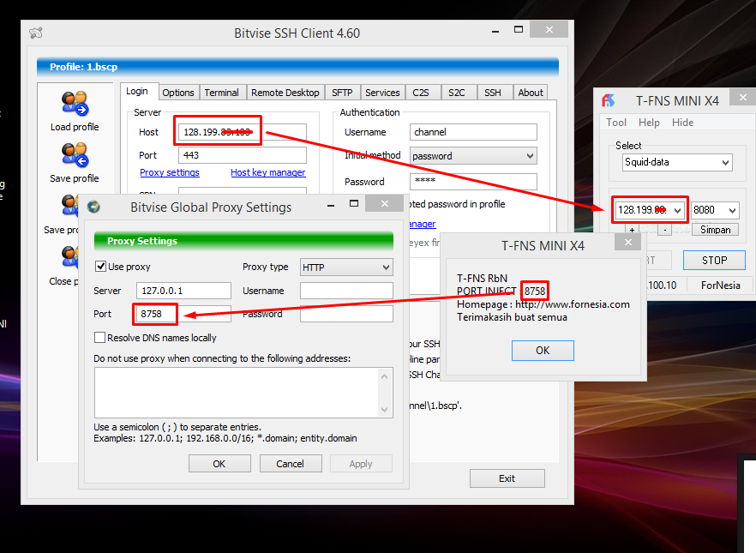Click proxy Server field 127.0.0.1
The height and width of the screenshot is (553, 756).
point(183,291)
